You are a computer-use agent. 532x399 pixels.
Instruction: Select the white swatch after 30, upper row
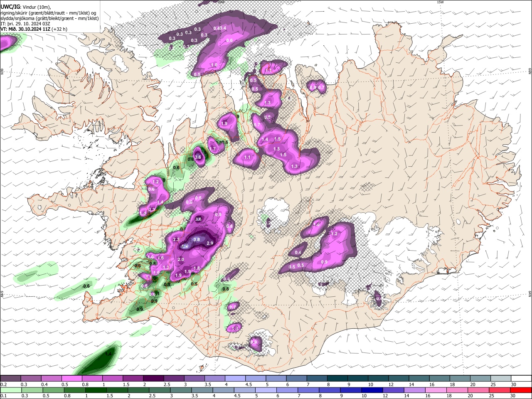521,378
